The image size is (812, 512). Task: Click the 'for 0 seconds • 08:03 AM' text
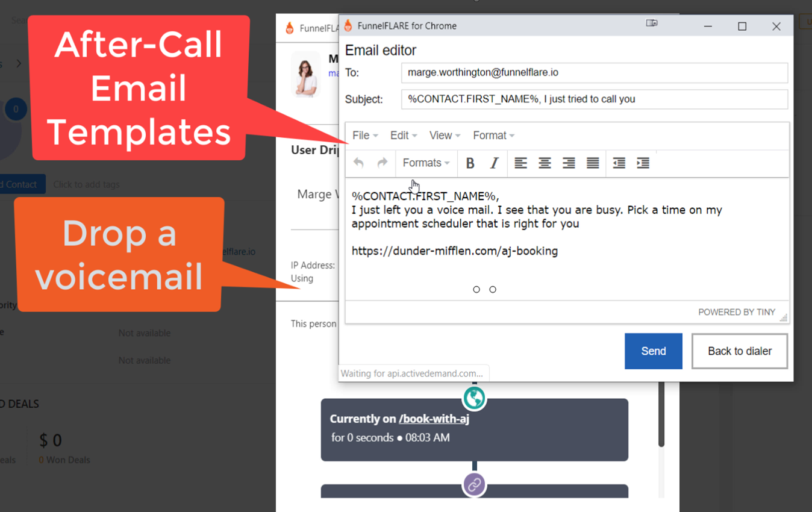pos(390,438)
